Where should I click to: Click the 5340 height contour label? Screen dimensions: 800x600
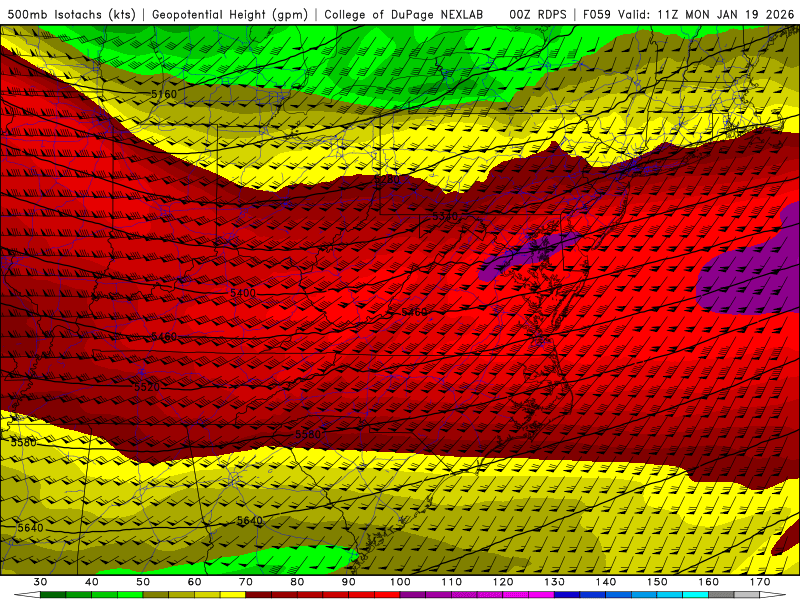click(445, 216)
